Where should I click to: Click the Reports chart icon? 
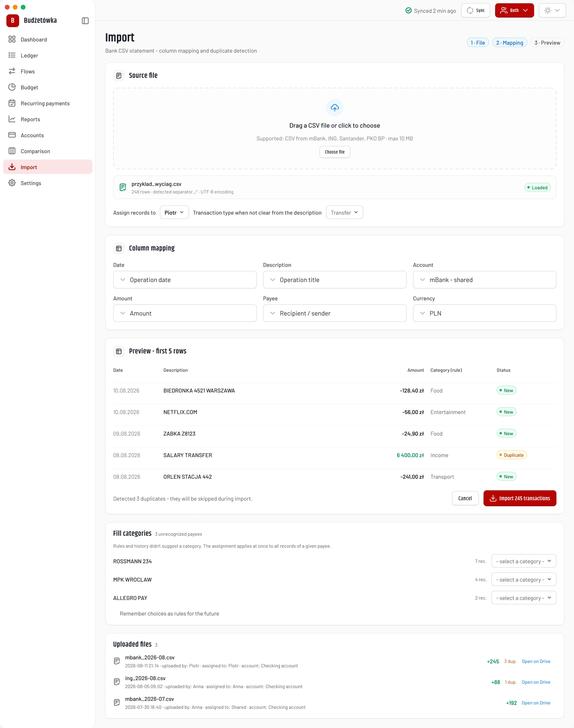(12, 119)
